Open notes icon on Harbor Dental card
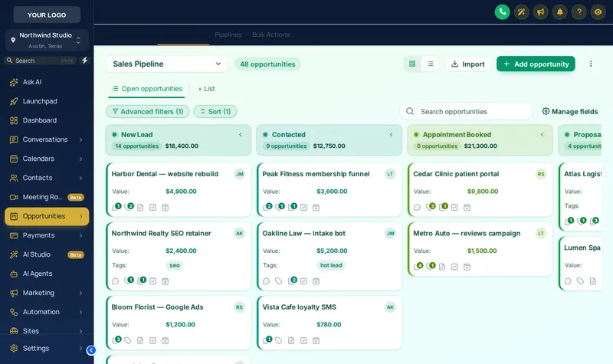Viewport: 613px width, 364px height. pos(140,207)
